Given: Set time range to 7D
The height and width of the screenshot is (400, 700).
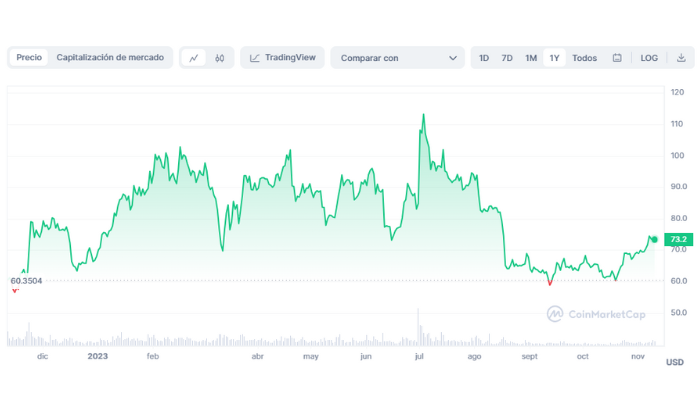Looking at the screenshot, I should tap(507, 58).
